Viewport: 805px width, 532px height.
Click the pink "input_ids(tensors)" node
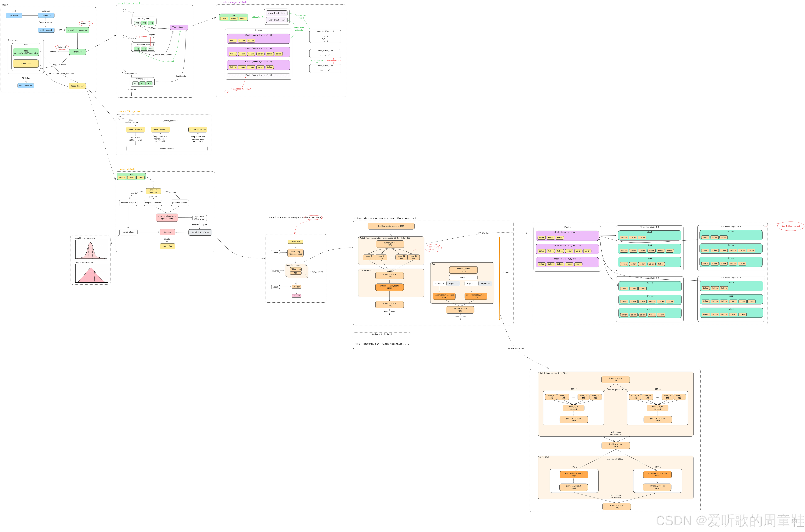point(167,217)
